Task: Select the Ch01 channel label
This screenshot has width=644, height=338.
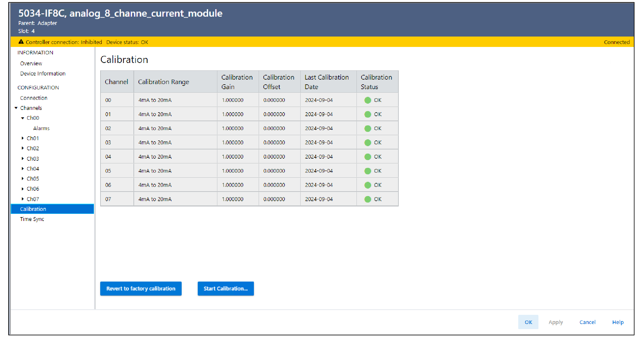Action: pyautogui.click(x=33, y=138)
